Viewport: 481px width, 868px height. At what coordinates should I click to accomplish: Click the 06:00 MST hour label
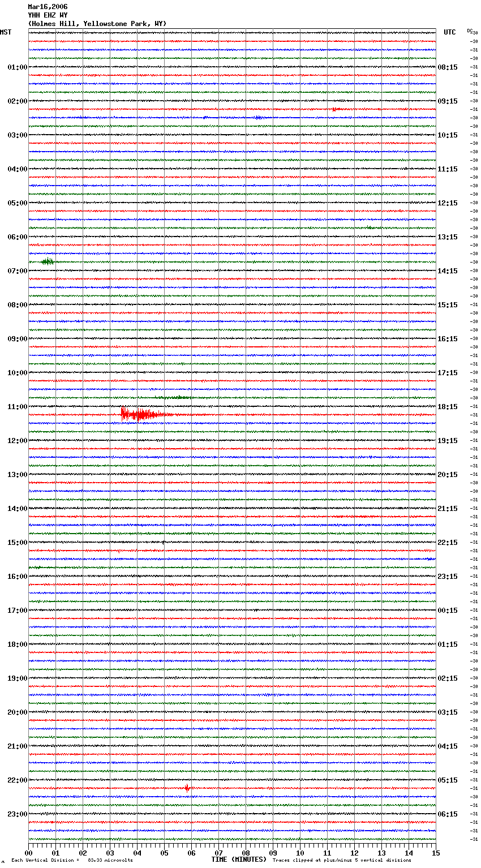click(x=18, y=237)
